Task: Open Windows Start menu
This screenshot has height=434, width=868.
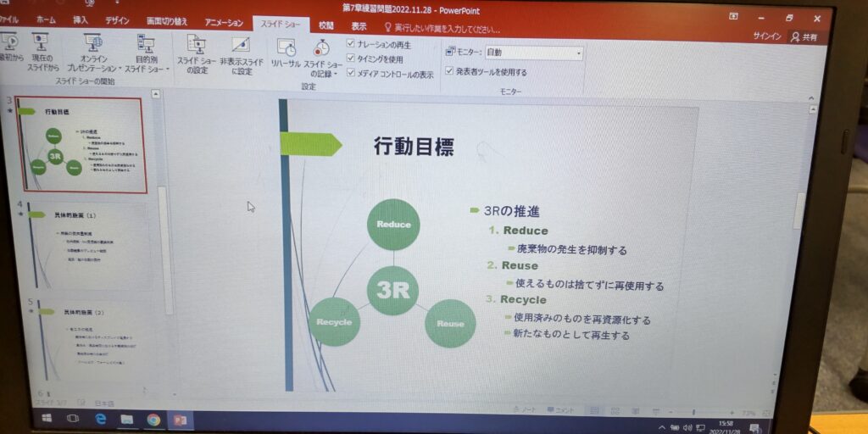Action: point(47,418)
